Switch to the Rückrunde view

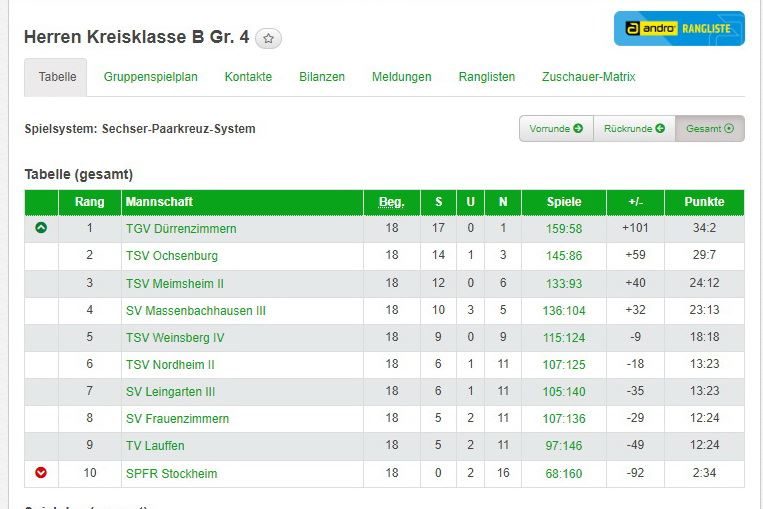(x=634, y=129)
